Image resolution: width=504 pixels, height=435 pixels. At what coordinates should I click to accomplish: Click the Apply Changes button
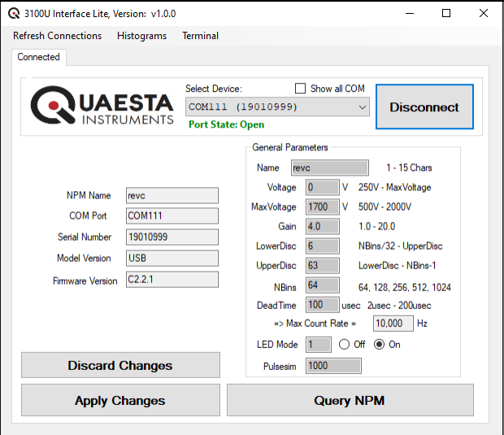tap(120, 401)
